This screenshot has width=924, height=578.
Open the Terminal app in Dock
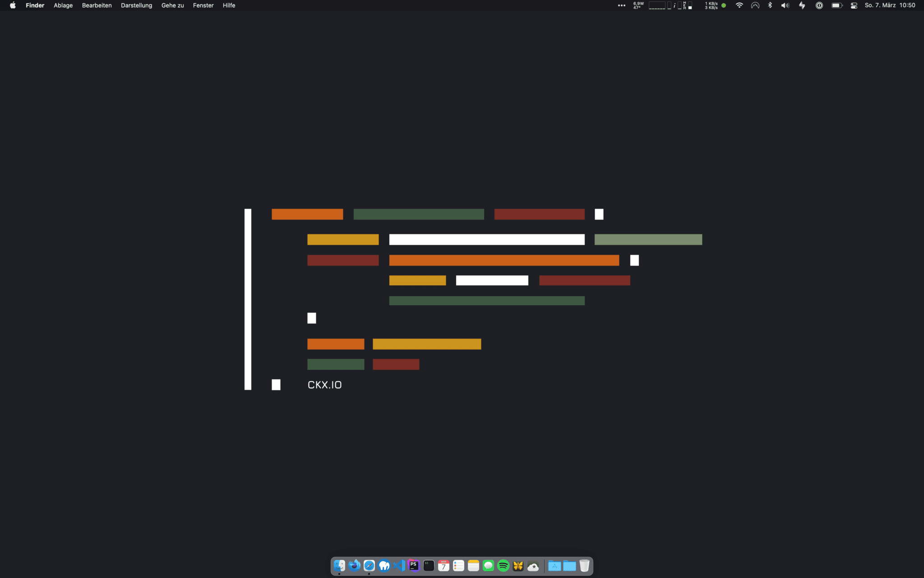coord(429,565)
